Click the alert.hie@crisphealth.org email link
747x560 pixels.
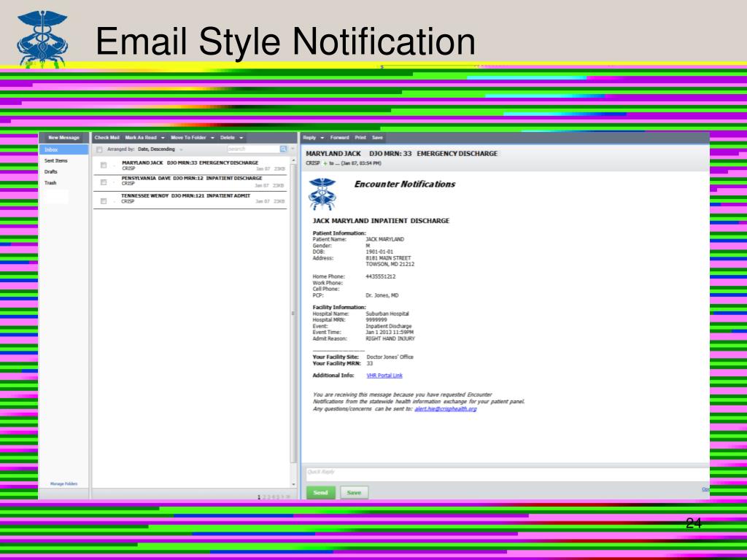446,409
